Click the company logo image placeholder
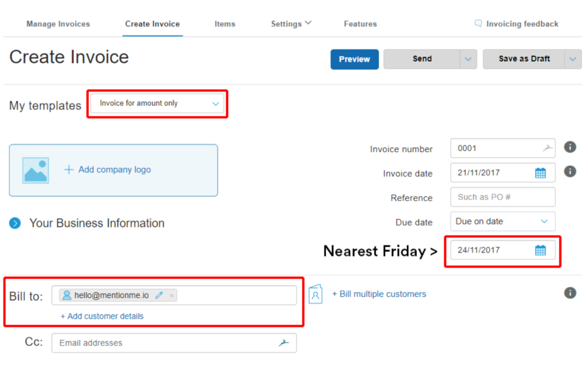 36,170
